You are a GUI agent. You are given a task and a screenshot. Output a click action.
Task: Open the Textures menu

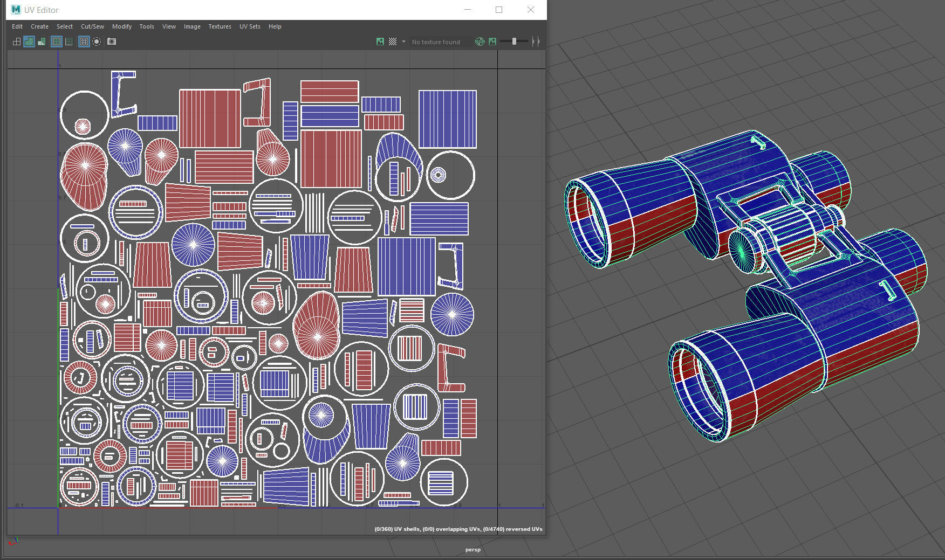click(220, 26)
